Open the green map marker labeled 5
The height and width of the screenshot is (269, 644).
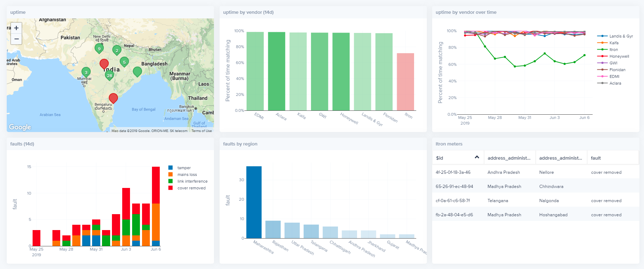(124, 62)
